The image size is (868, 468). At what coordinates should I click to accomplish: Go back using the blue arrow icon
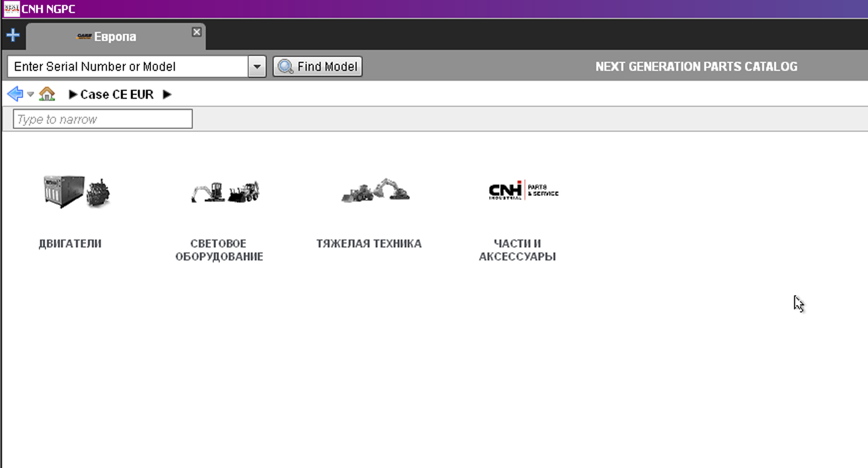coord(15,94)
